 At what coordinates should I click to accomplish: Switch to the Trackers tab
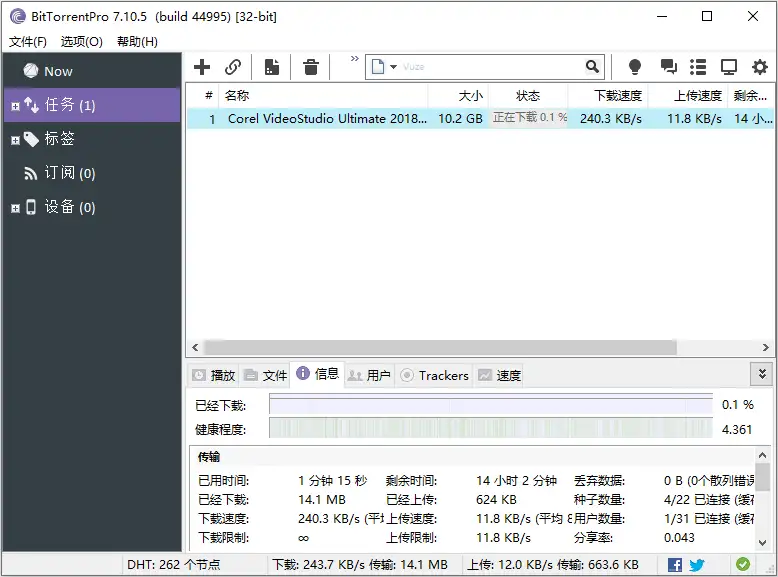click(434, 375)
